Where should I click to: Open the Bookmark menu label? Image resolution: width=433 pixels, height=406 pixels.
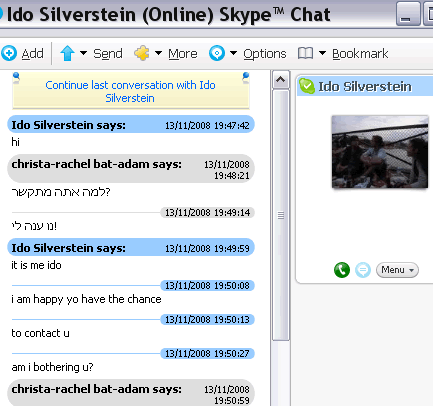(360, 54)
